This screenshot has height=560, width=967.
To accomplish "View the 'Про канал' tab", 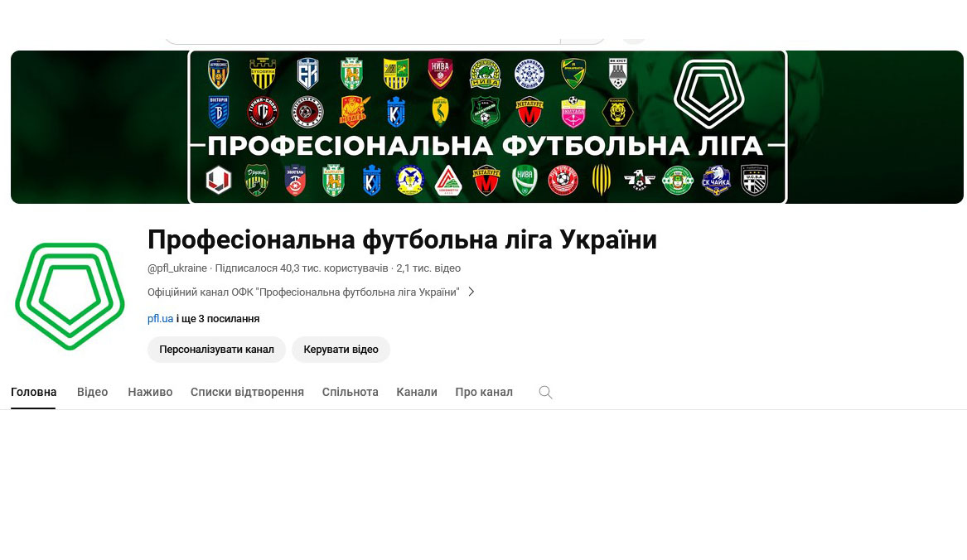I will (x=484, y=393).
